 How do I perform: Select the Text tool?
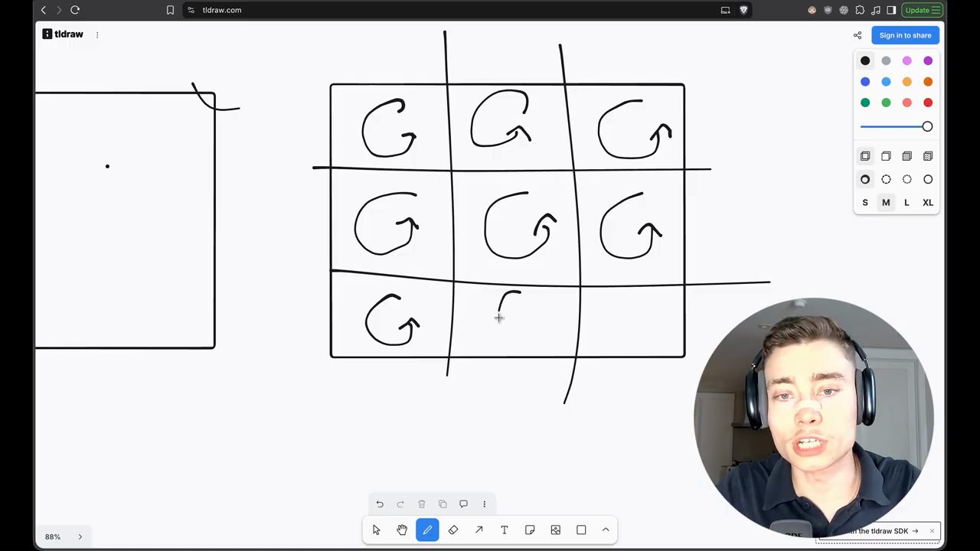505,530
